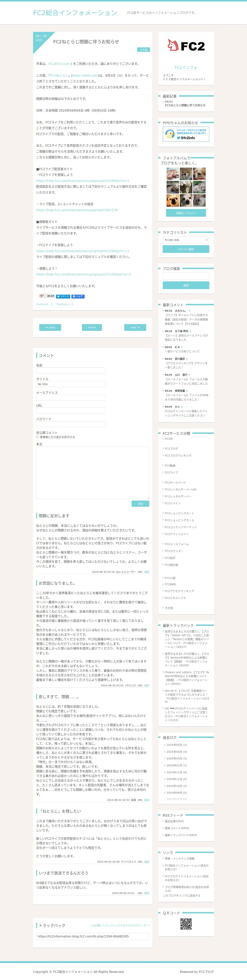This screenshot has height=980, width=247.
Task: Edit the お世話になりました。 comment via 編集
Action: 147,686
